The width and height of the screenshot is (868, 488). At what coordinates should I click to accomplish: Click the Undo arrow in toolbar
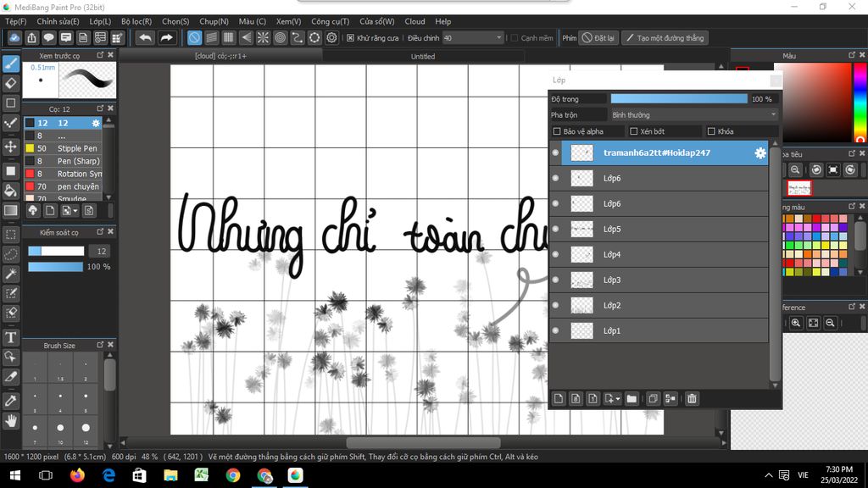(x=145, y=37)
